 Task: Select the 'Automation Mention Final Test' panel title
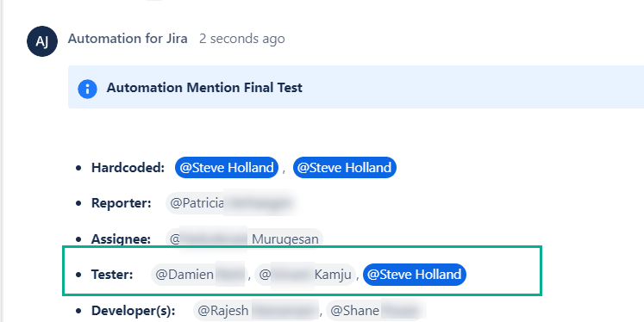click(x=204, y=88)
